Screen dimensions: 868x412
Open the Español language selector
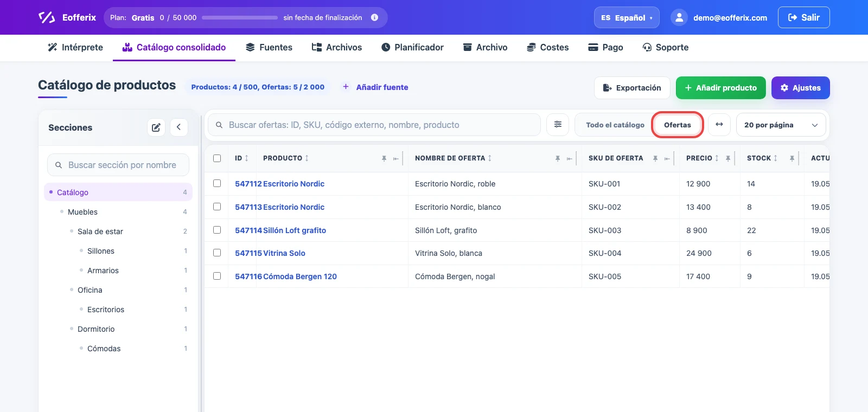627,17
